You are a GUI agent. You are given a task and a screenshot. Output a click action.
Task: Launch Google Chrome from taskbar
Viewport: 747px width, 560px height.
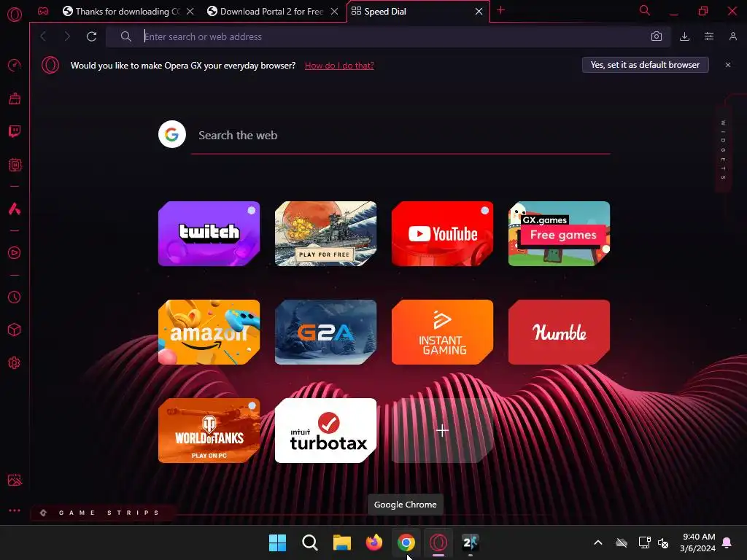(406, 542)
